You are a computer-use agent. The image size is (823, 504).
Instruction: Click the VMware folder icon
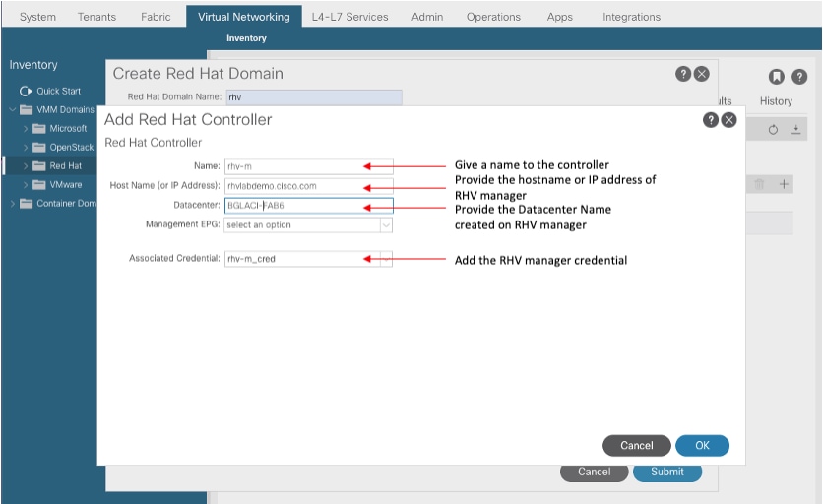[x=39, y=185]
